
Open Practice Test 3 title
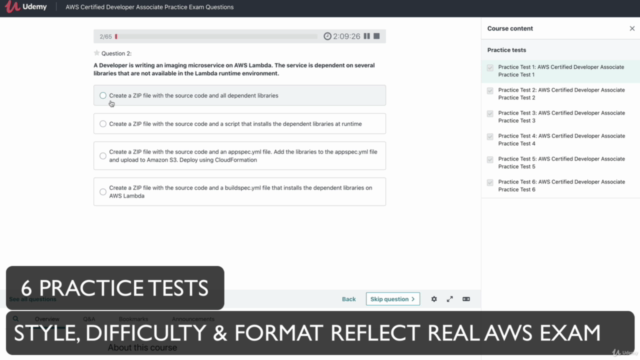click(561, 117)
